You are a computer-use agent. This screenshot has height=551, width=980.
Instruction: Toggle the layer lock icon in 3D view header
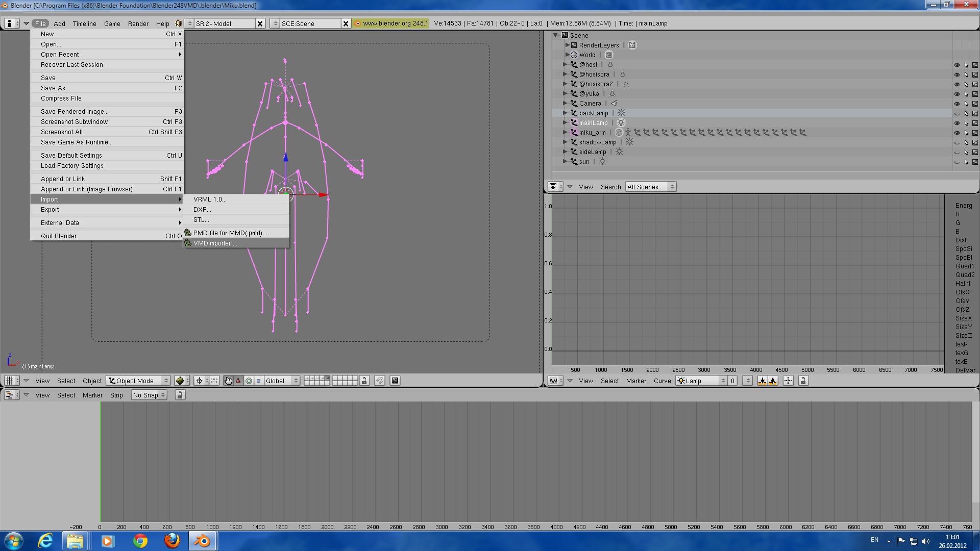364,381
